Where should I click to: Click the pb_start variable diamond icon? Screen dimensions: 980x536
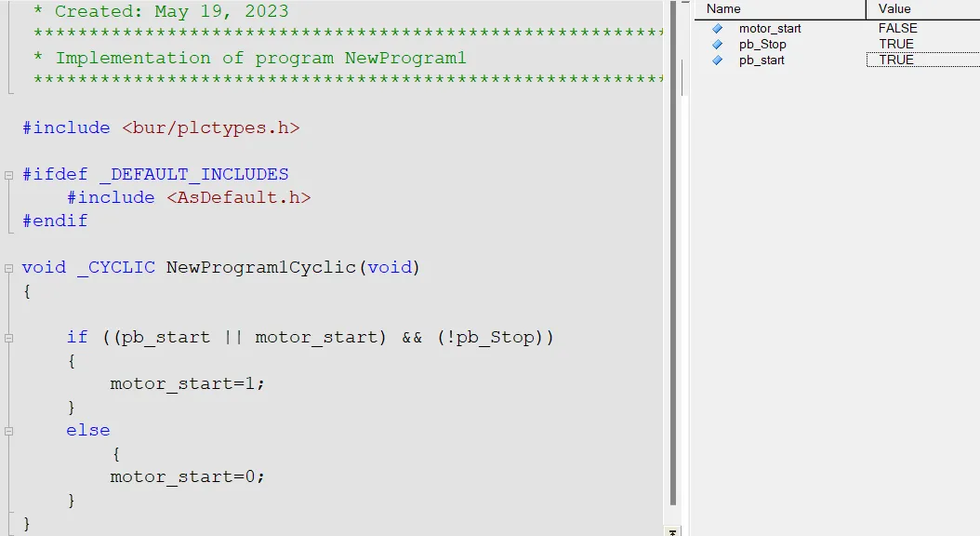tap(718, 60)
